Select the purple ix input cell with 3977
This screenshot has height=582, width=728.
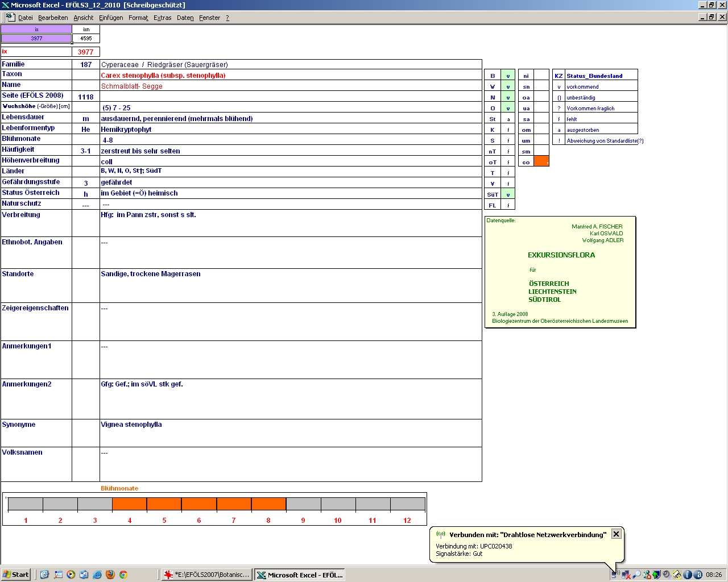click(36, 39)
